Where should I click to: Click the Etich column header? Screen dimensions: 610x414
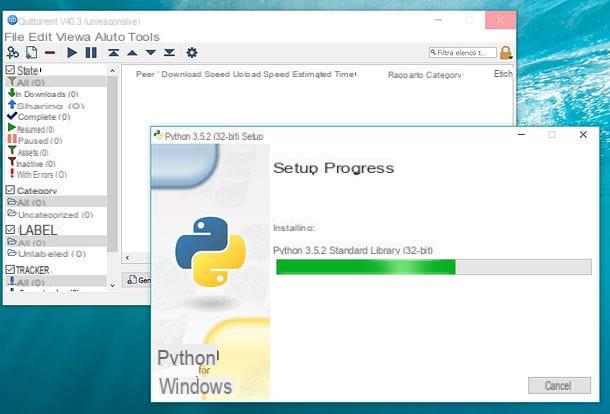pyautogui.click(x=503, y=74)
